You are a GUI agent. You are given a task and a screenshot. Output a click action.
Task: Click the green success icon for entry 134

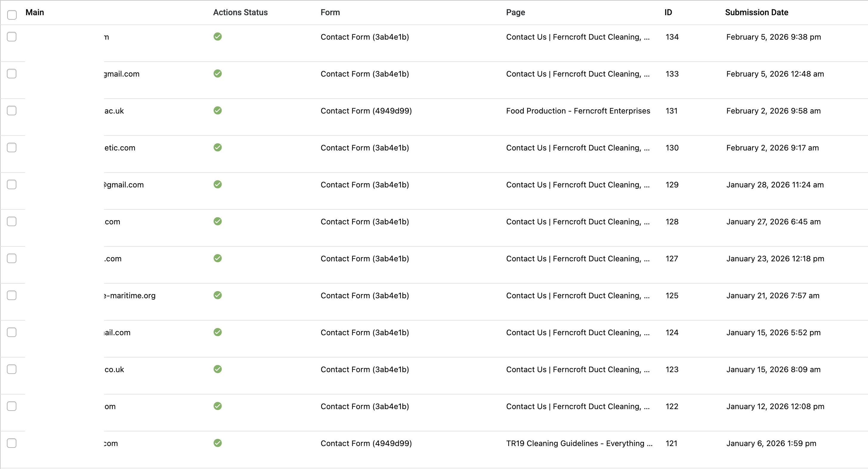pos(217,37)
